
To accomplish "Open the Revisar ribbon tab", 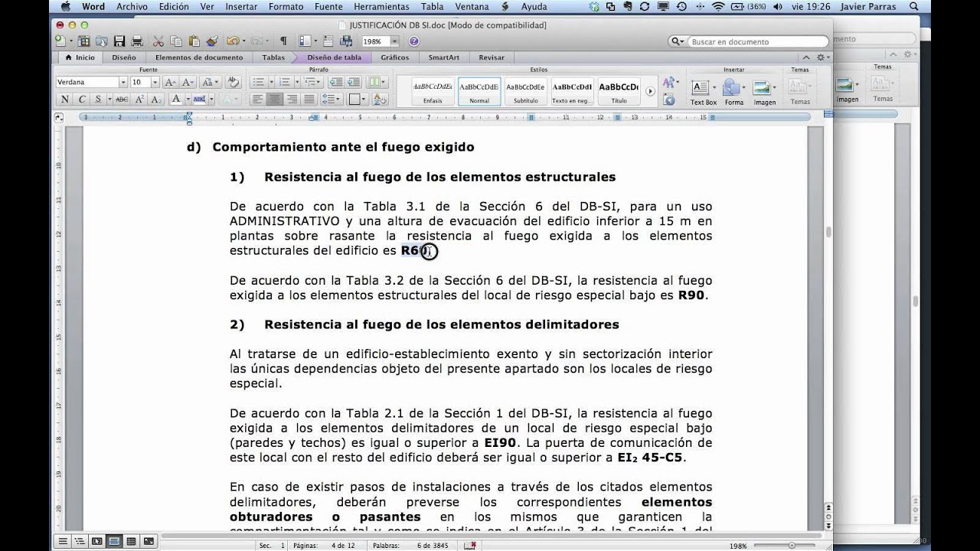I will coord(492,57).
